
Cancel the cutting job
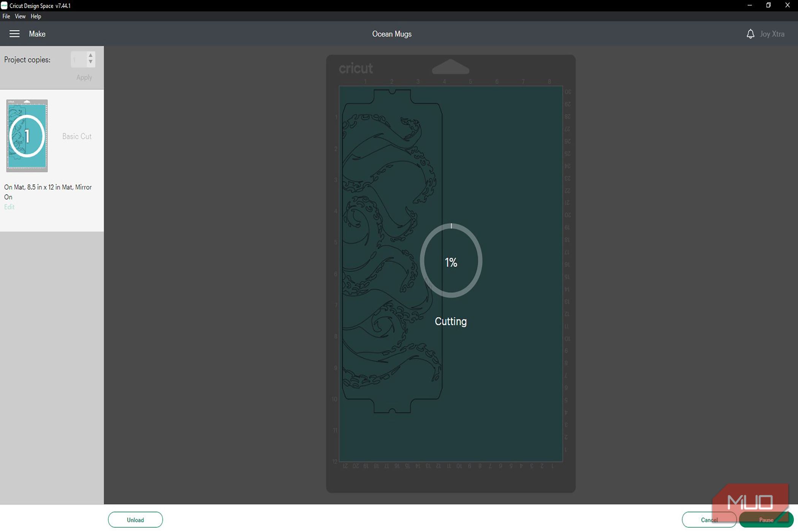(709, 520)
